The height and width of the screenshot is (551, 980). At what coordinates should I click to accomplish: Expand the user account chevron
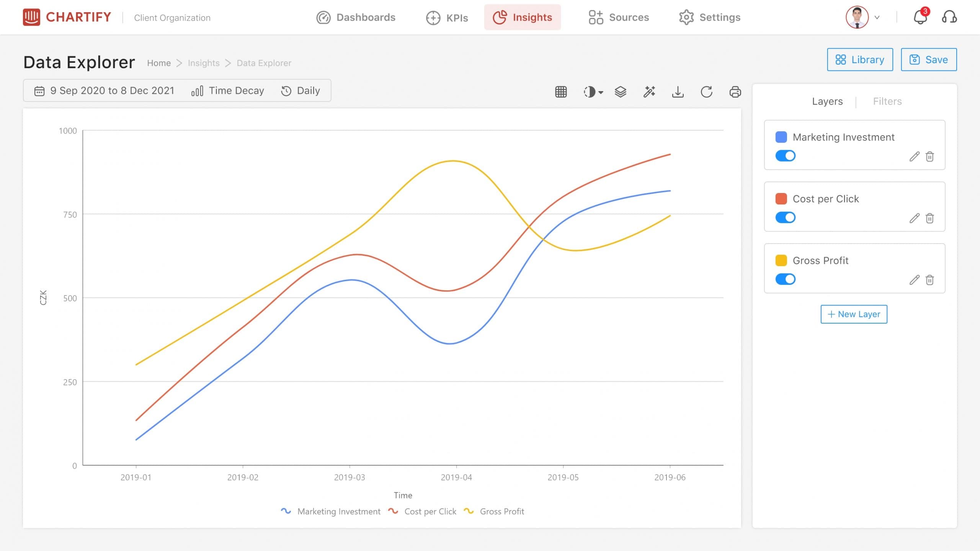877,18
